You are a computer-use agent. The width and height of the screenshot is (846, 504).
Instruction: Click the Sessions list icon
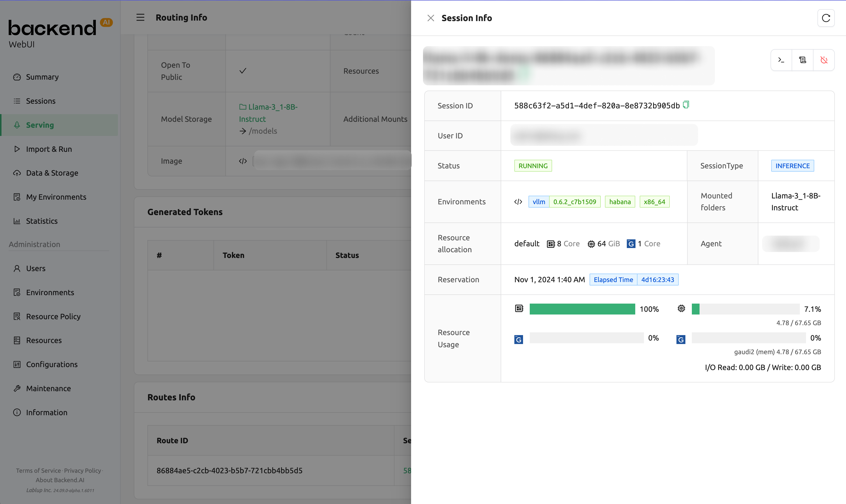tap(17, 101)
